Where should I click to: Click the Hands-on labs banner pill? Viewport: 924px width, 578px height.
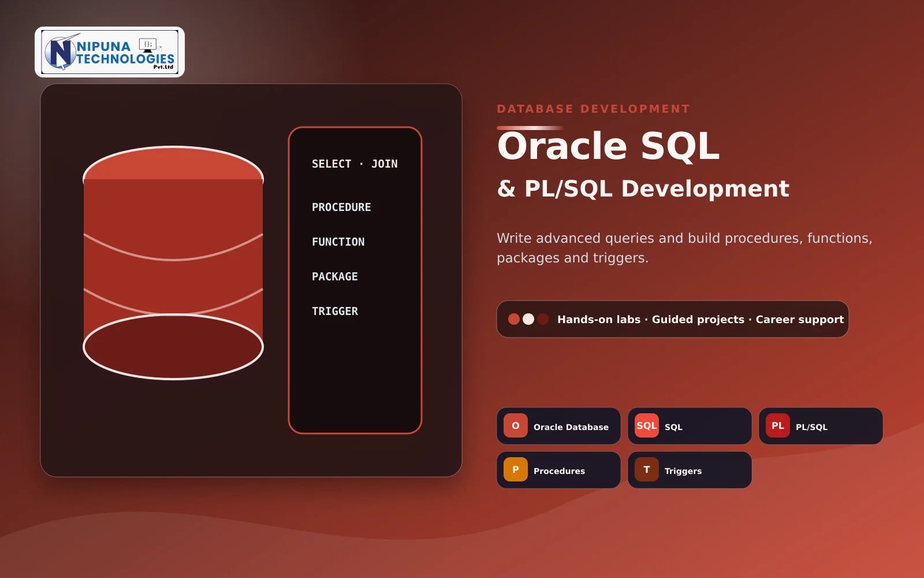tap(673, 319)
